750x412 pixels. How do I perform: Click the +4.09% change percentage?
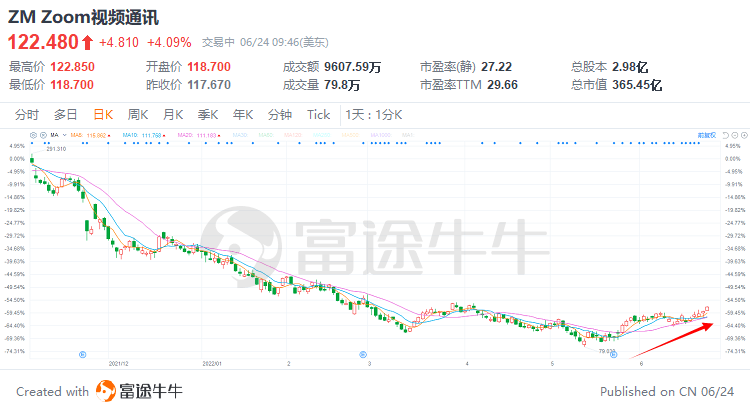(x=169, y=42)
